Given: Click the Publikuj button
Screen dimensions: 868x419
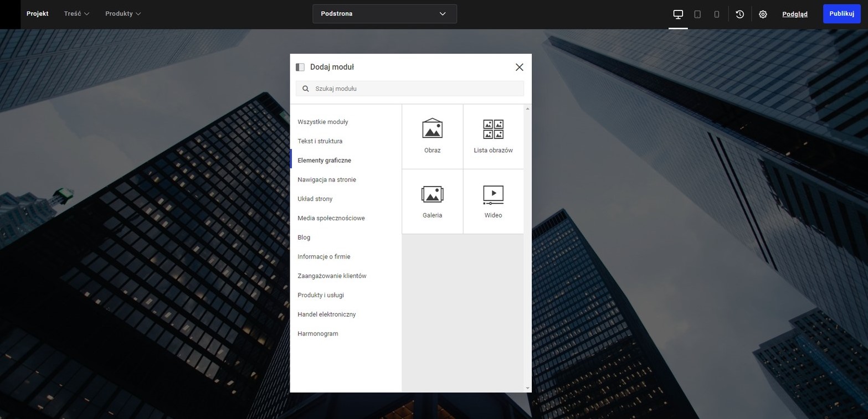Looking at the screenshot, I should coord(841,14).
